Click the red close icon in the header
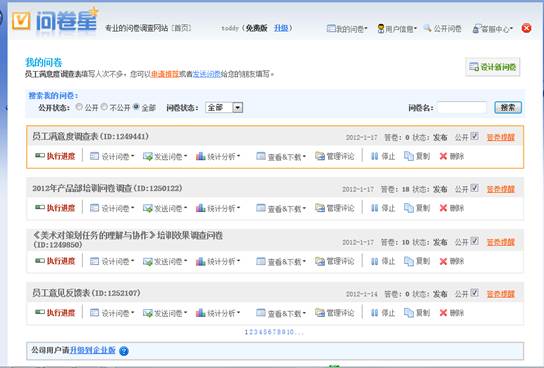The image size is (544, 368). click(x=526, y=28)
